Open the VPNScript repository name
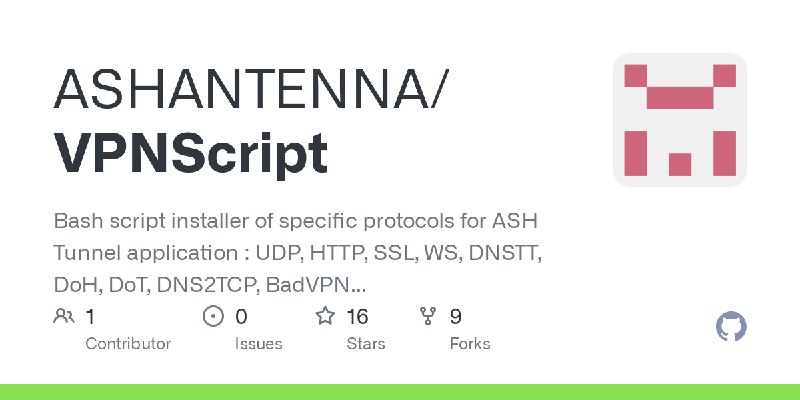Screen dimensions: 800x400 point(190,153)
